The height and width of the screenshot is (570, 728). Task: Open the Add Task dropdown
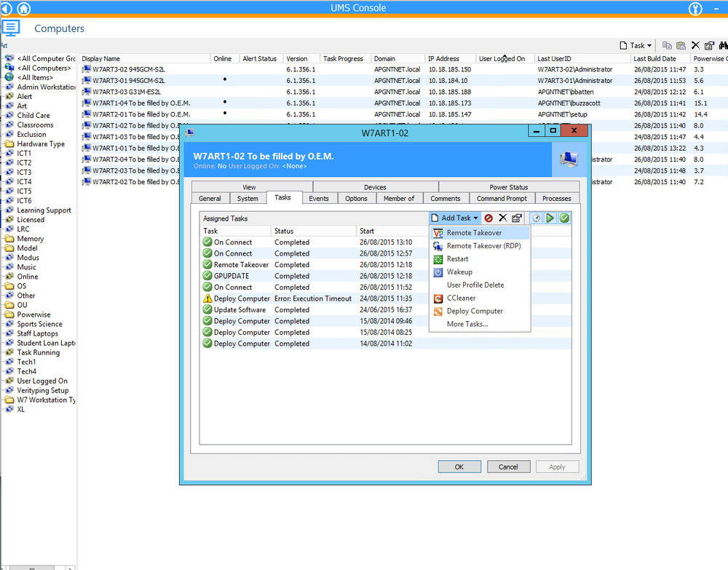click(455, 218)
